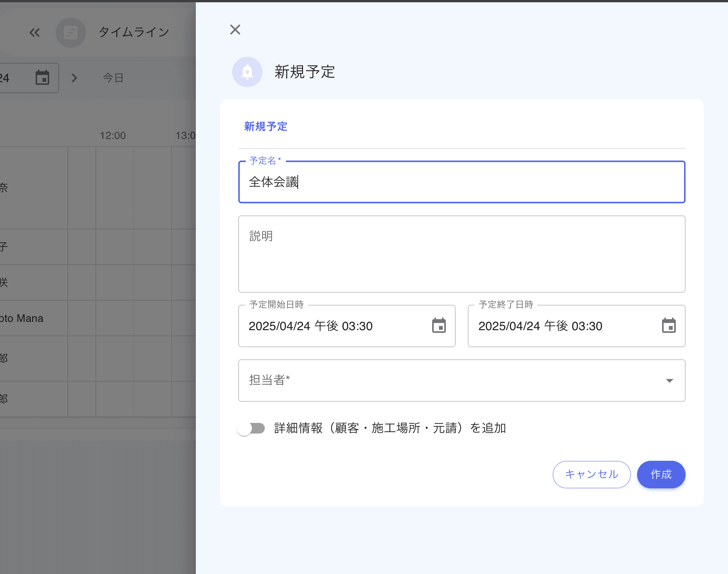Click the timeline note icon beside タイムライン
Image resolution: width=728 pixels, height=574 pixels.
[71, 32]
